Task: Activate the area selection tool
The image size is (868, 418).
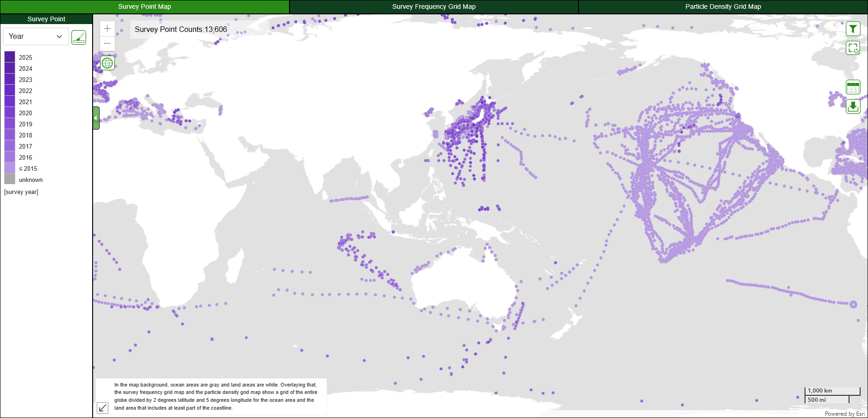Action: point(853,48)
